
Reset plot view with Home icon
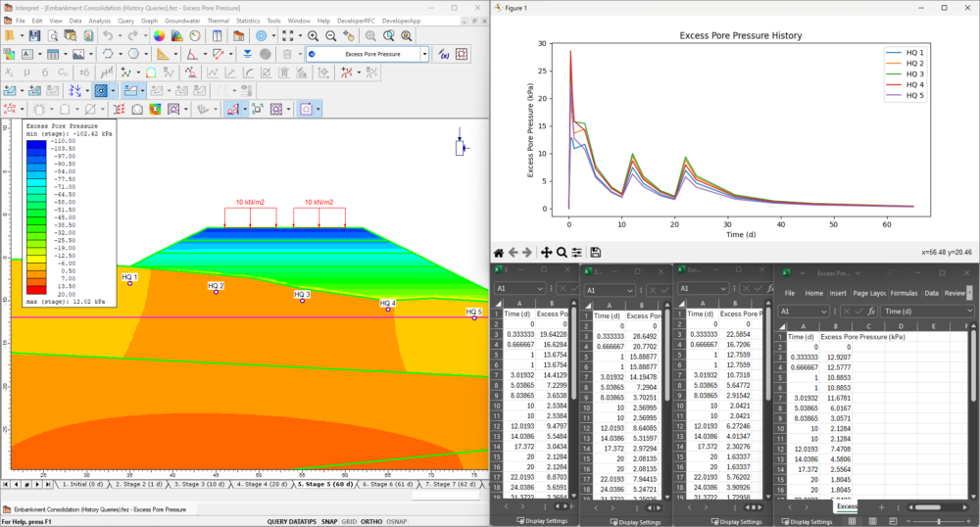[499, 252]
